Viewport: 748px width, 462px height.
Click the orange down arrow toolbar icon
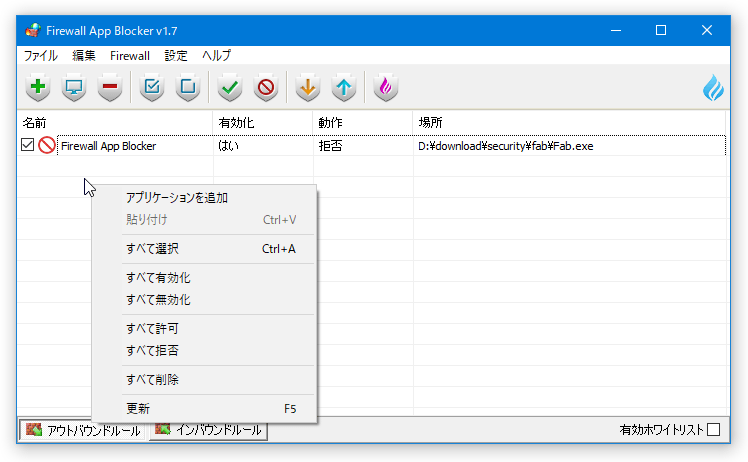(x=308, y=87)
